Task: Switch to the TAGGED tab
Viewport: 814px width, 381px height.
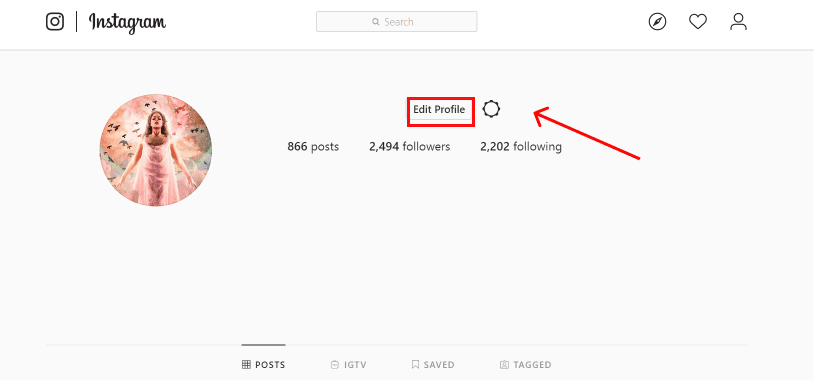Action: pos(525,365)
